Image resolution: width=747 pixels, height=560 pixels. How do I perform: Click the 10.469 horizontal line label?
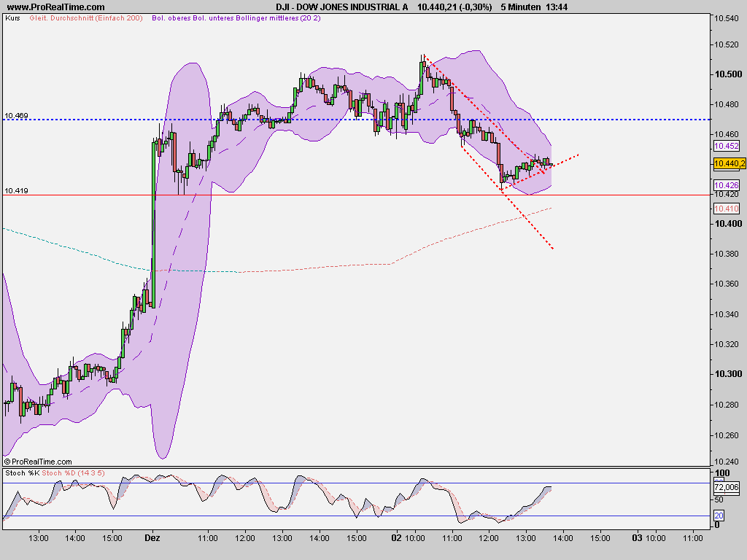(x=16, y=116)
